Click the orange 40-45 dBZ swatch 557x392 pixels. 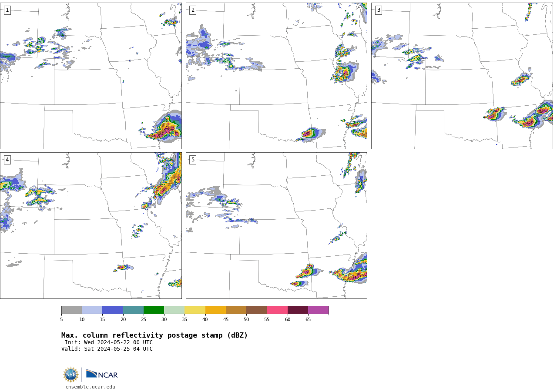[215, 310]
